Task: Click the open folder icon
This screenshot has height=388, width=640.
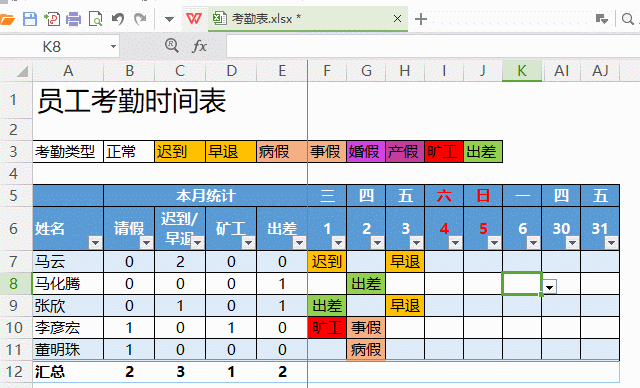Action: [x=7, y=19]
